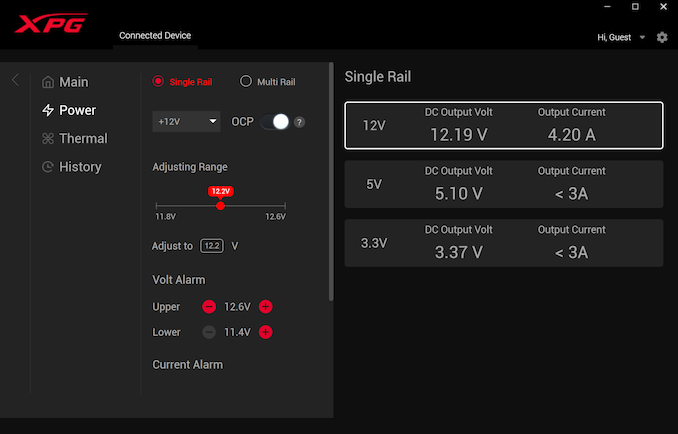The image size is (678, 434).
Task: Click the 12.2V voltage slider handle
Action: coord(220,205)
